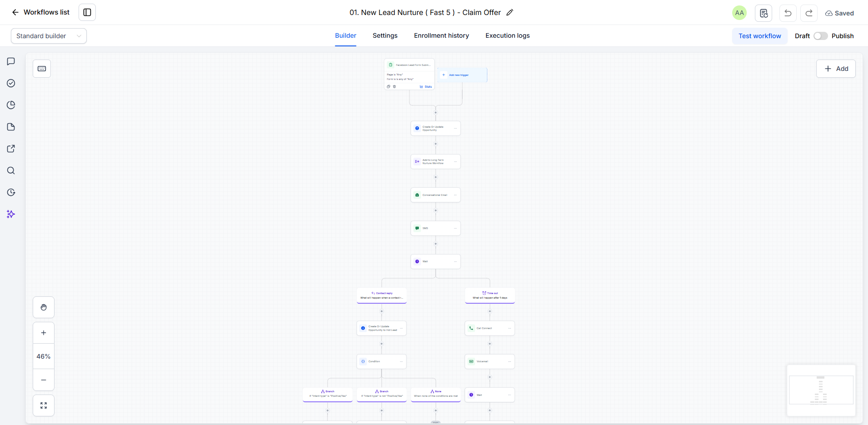
Task: Toggle the Draft/Publish switch
Action: pos(820,36)
